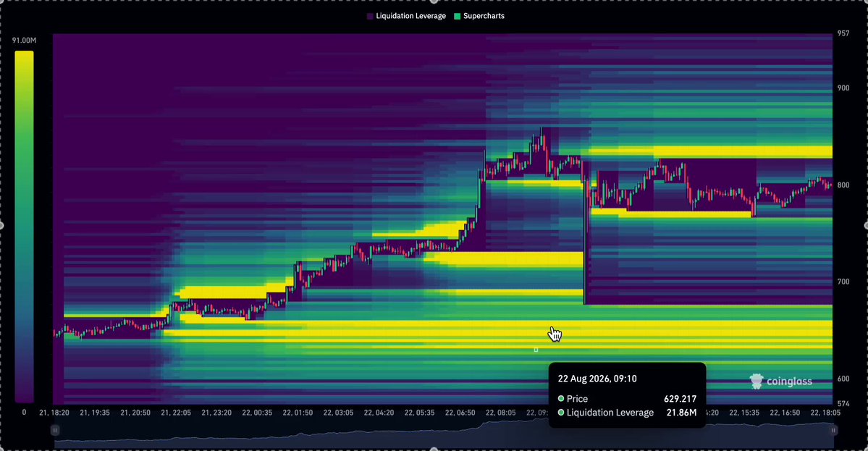Image resolution: width=868 pixels, height=451 pixels.
Task: Grab the right handle of the time range slider
Action: (x=833, y=430)
